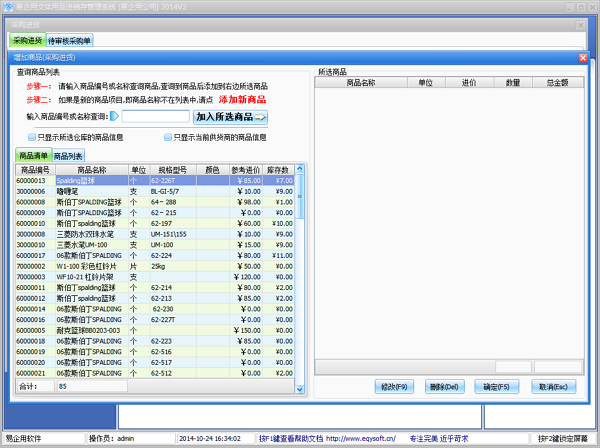Image resolution: width=600 pixels, height=448 pixels.
Task: Click 颜色 column header
Action: click(213, 170)
